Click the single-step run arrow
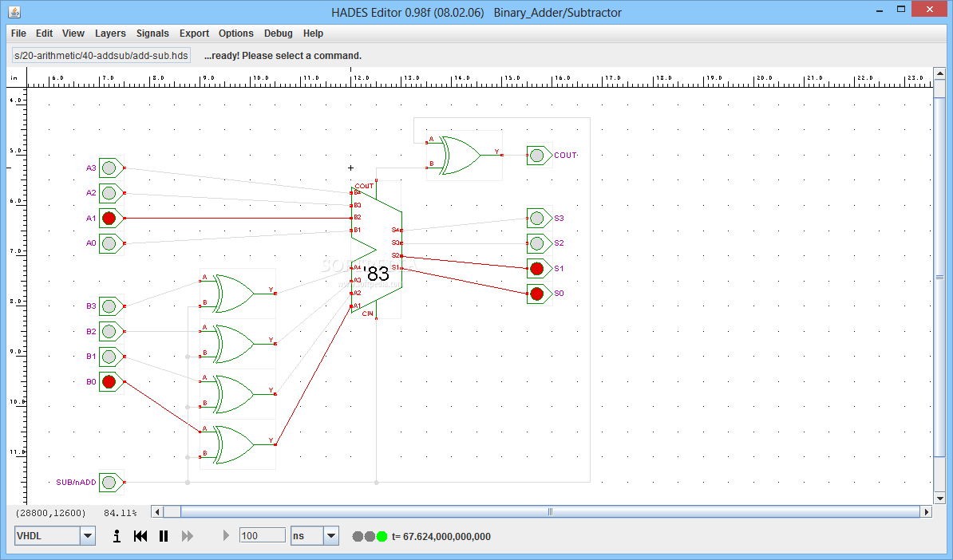Image resolution: width=953 pixels, height=560 pixels. [x=226, y=536]
